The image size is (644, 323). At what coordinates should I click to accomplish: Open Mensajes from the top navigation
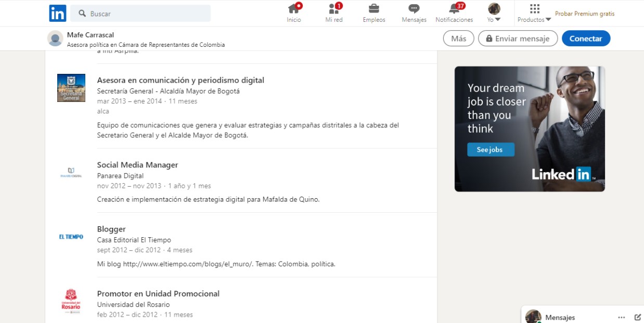[414, 13]
